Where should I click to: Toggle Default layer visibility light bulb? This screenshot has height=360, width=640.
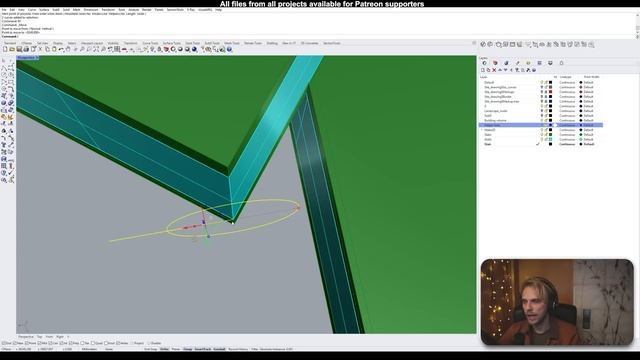coord(542,82)
